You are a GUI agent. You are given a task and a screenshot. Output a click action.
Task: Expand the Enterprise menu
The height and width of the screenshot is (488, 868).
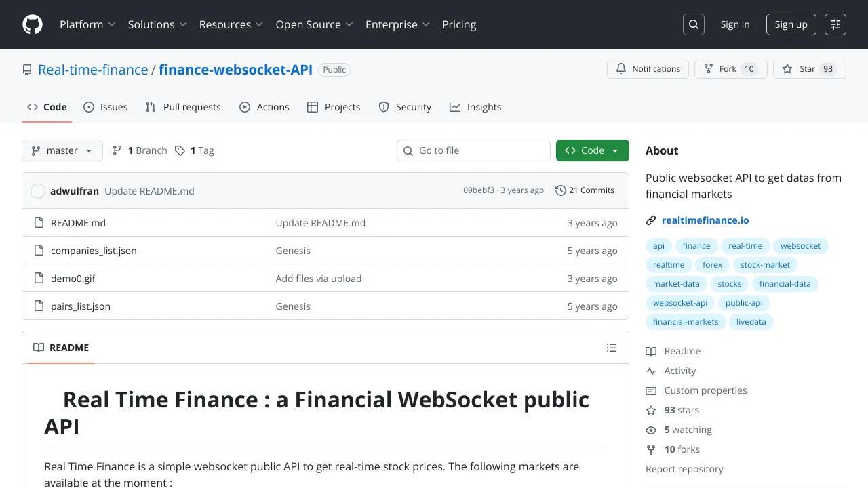pos(398,24)
